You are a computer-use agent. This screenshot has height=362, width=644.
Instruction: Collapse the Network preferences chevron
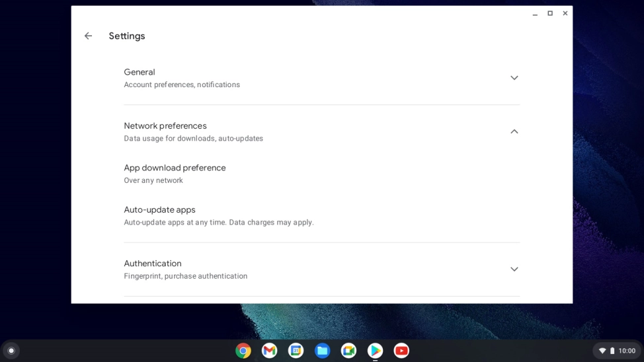click(x=514, y=131)
